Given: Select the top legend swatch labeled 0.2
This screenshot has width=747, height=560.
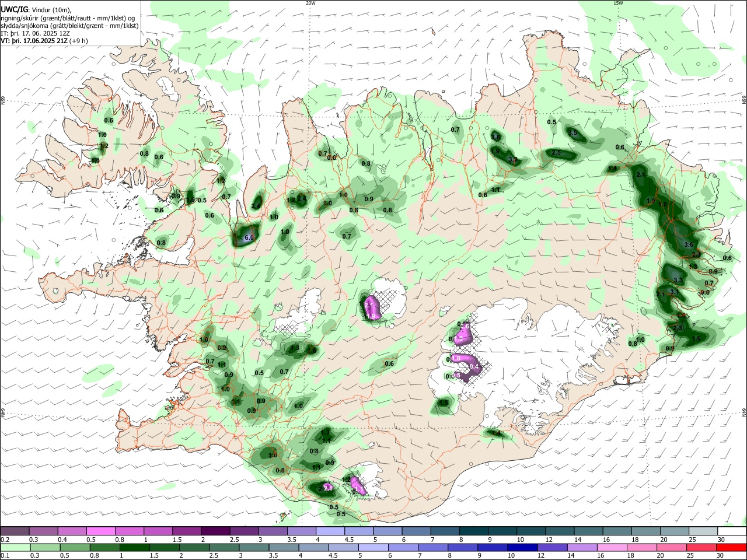Looking at the screenshot, I should (x=15, y=531).
